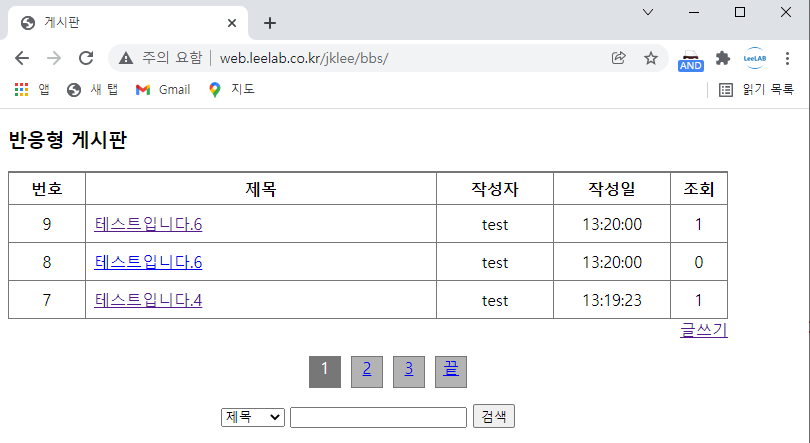The width and height of the screenshot is (810, 443).
Task: Open post number 7 테스트입니다.4
Action: coord(148,300)
